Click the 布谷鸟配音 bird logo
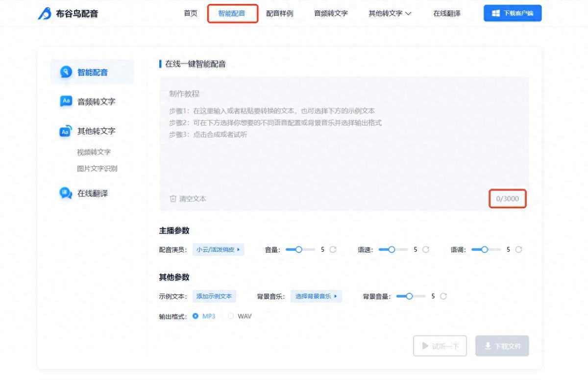This screenshot has height=380, width=588. pyautogui.click(x=45, y=14)
